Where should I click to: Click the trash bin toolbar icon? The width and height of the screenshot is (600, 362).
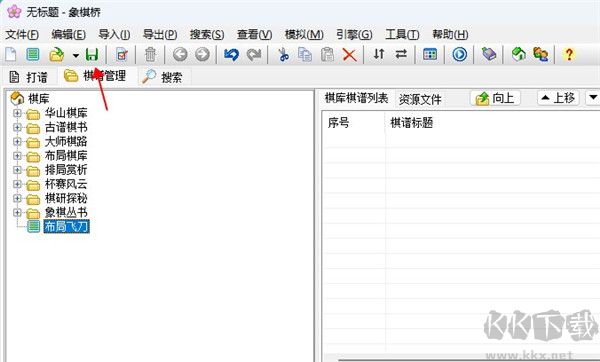[150, 54]
